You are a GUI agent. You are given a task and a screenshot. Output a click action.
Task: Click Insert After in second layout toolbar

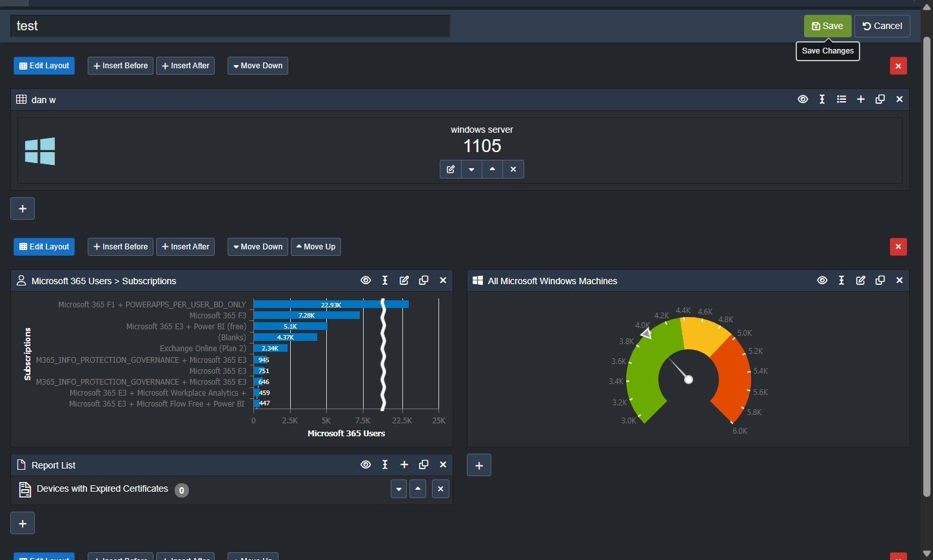point(185,247)
